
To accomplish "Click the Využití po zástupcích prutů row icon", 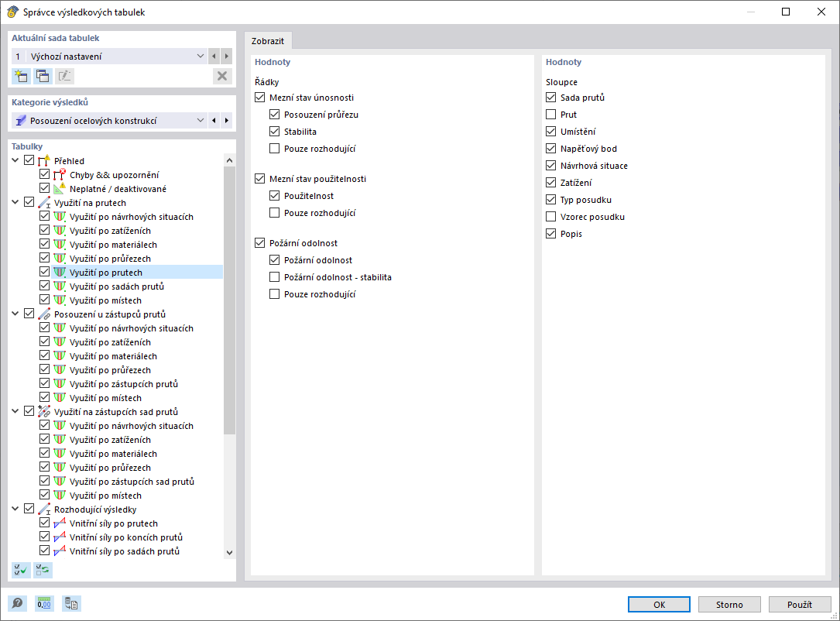I will pyautogui.click(x=60, y=383).
